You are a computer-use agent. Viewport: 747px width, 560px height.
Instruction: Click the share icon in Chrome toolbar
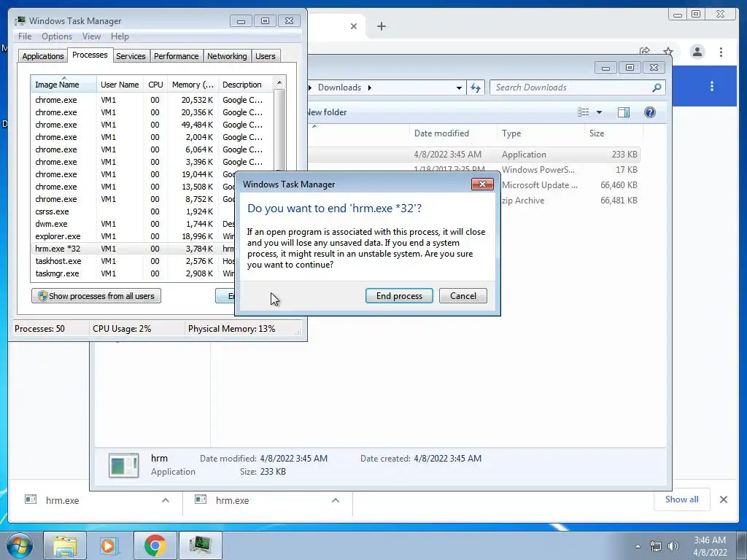(645, 52)
